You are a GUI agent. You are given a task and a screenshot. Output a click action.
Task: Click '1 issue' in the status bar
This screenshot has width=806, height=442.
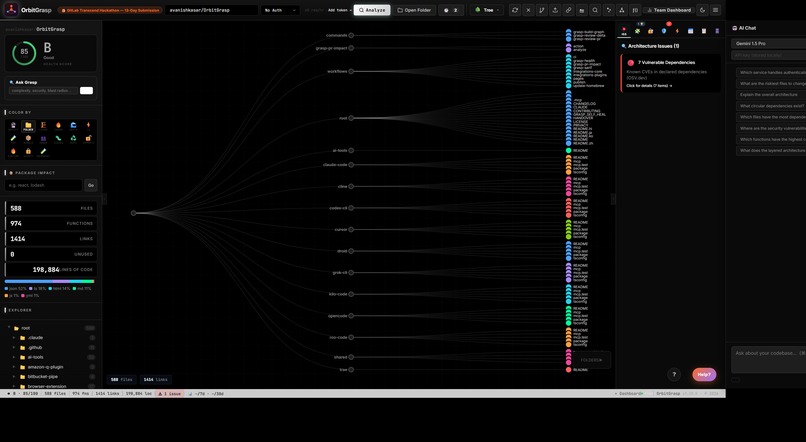[170, 394]
